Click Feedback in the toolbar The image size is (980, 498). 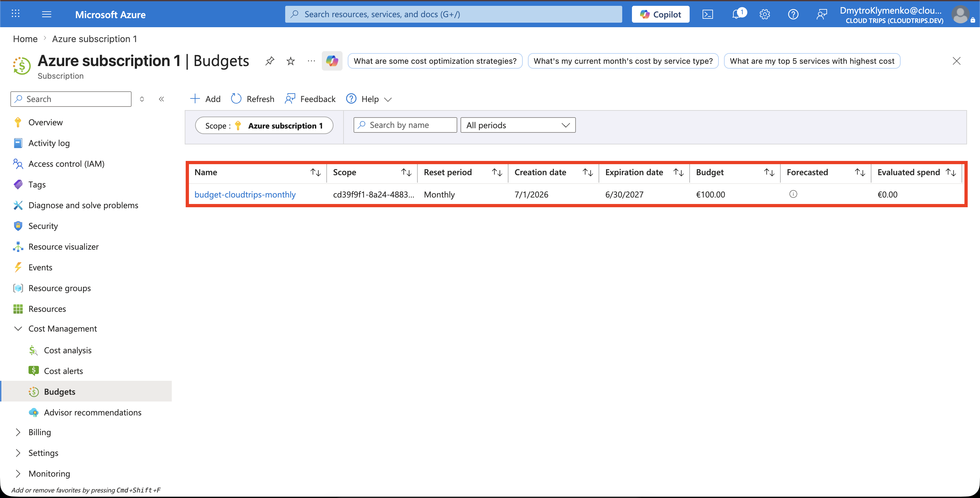(x=310, y=99)
